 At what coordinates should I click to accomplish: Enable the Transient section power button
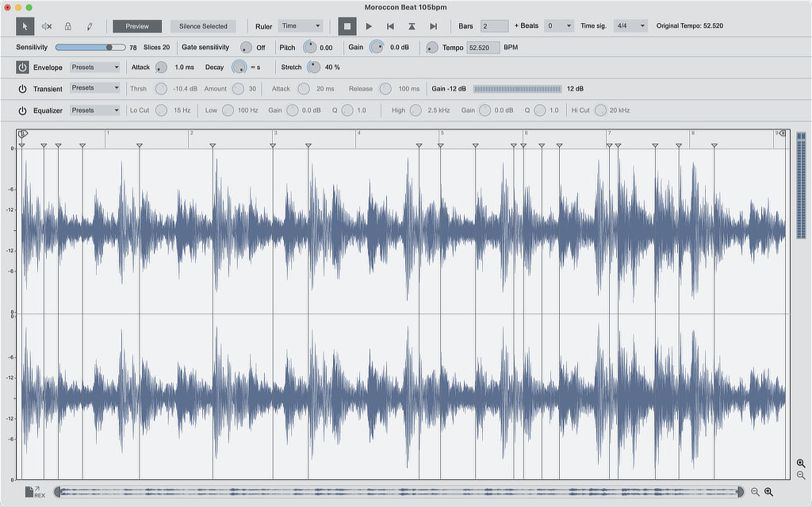click(x=21, y=89)
